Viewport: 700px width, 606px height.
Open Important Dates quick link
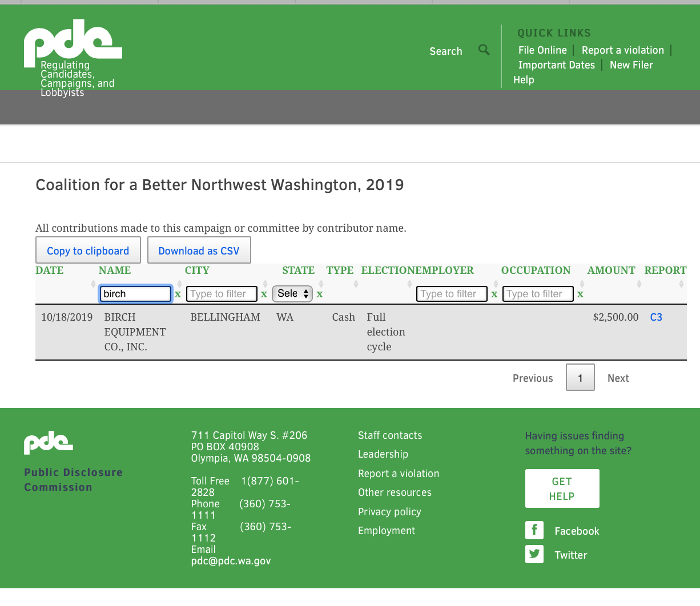tap(556, 65)
